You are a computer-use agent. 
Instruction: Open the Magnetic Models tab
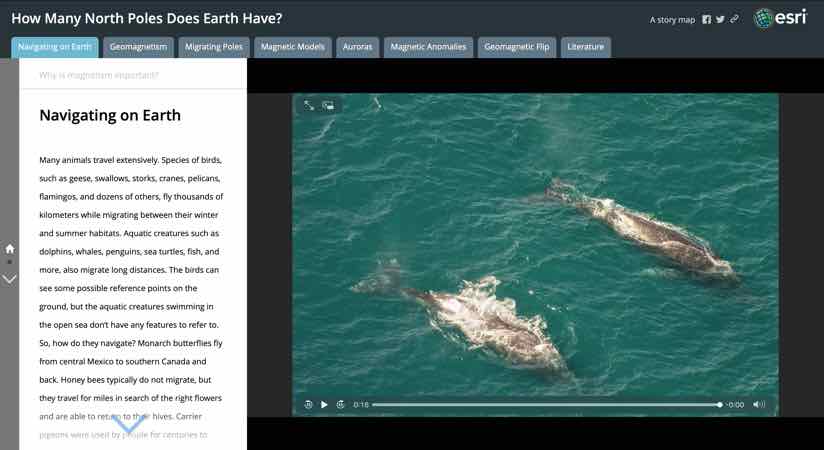pyautogui.click(x=293, y=47)
